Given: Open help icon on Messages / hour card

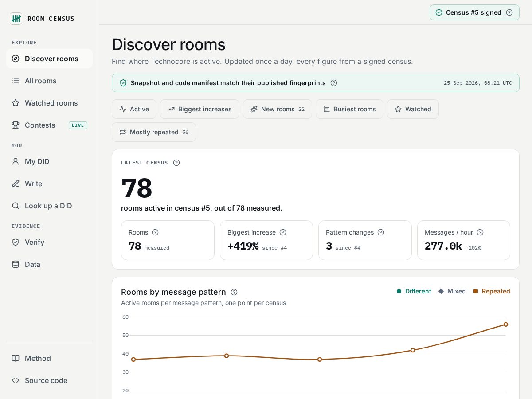Looking at the screenshot, I should 480,232.
